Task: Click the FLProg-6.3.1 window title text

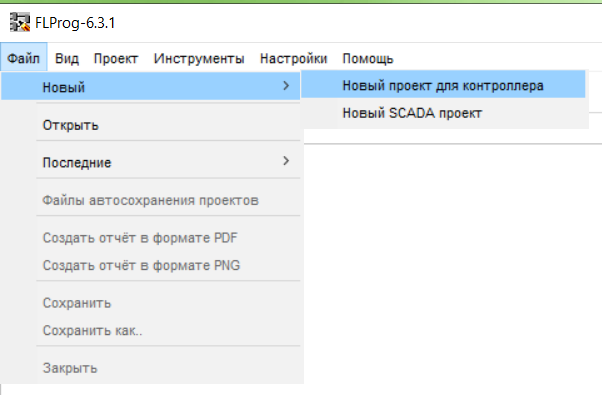Action: tap(75, 23)
